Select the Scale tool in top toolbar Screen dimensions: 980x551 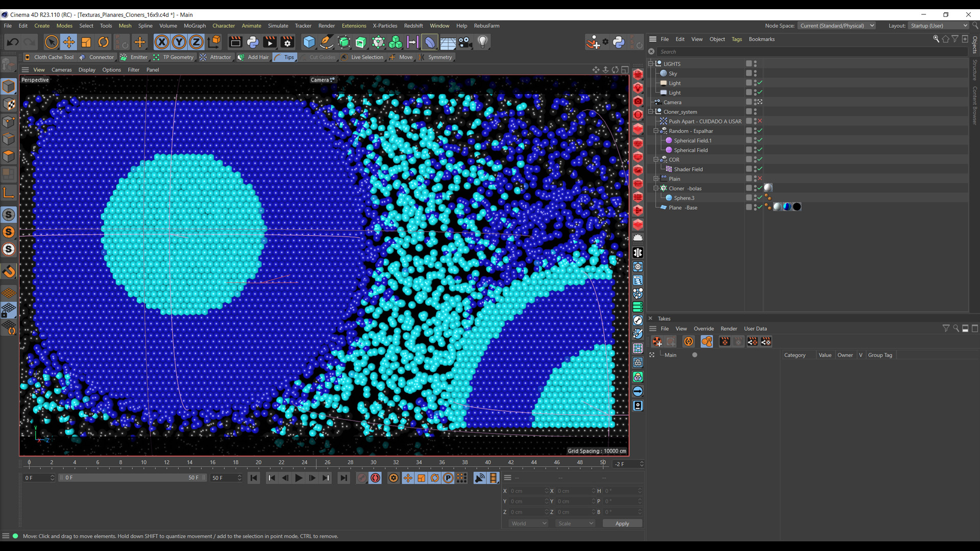[x=86, y=42]
